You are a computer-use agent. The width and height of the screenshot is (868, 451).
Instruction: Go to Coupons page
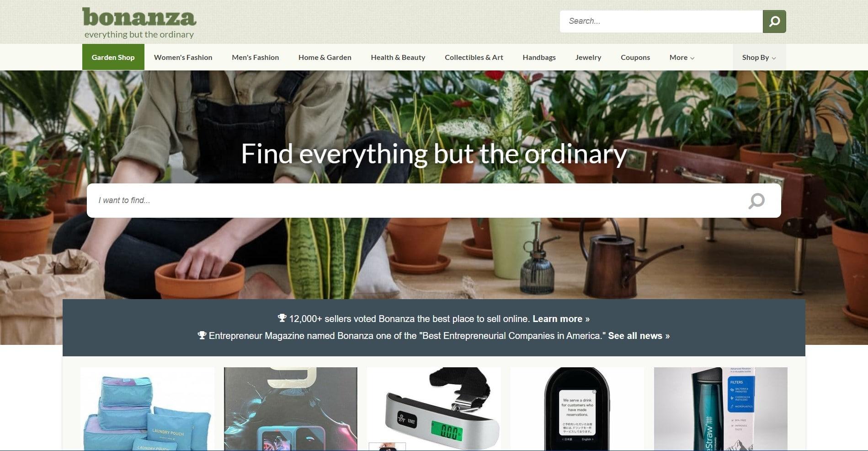pyautogui.click(x=635, y=57)
